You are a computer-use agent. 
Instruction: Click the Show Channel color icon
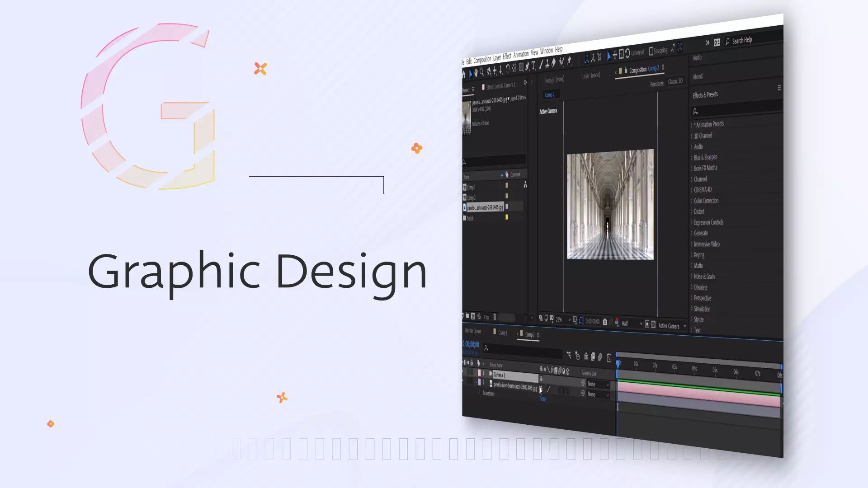tap(617, 322)
